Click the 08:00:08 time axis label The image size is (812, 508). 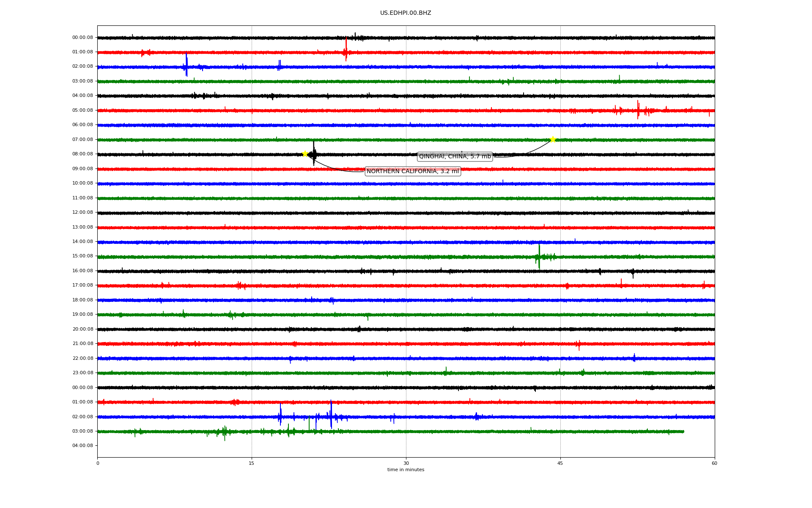pyautogui.click(x=82, y=154)
